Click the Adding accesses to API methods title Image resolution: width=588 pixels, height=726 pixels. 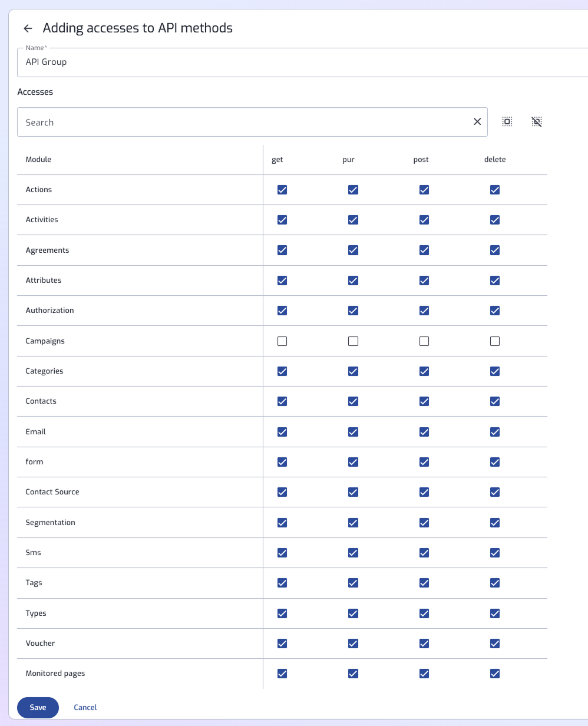pos(138,28)
